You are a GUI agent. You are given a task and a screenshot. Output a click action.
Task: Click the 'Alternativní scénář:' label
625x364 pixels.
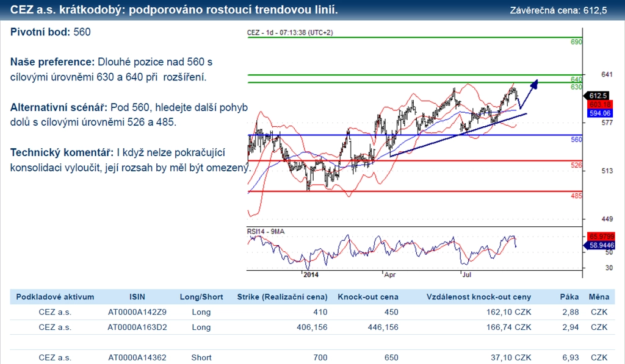[x=59, y=107]
